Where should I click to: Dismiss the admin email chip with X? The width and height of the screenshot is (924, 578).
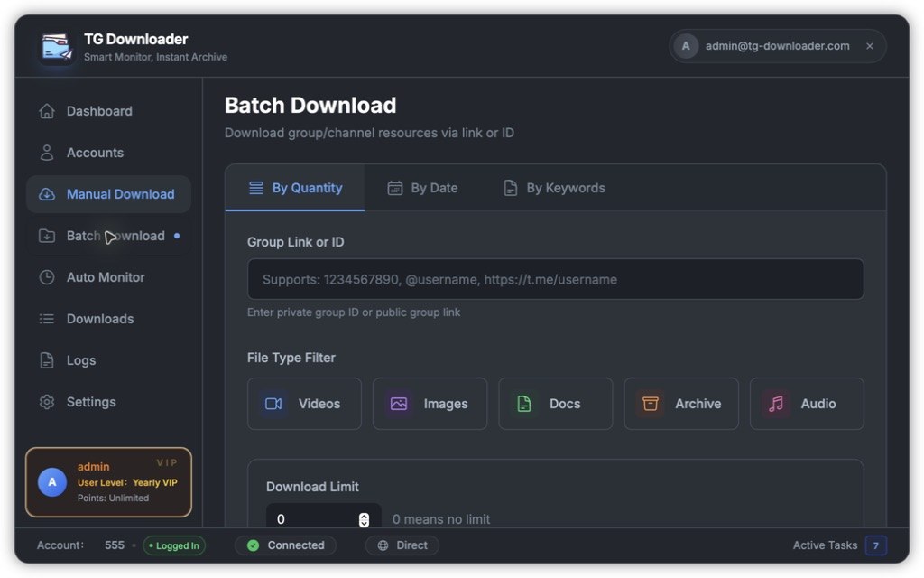(870, 46)
